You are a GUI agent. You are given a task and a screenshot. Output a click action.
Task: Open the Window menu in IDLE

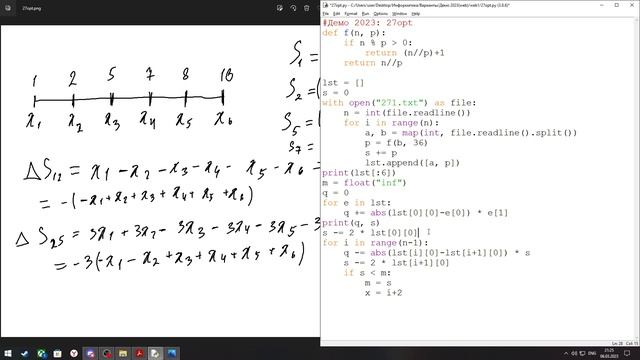[399, 14]
